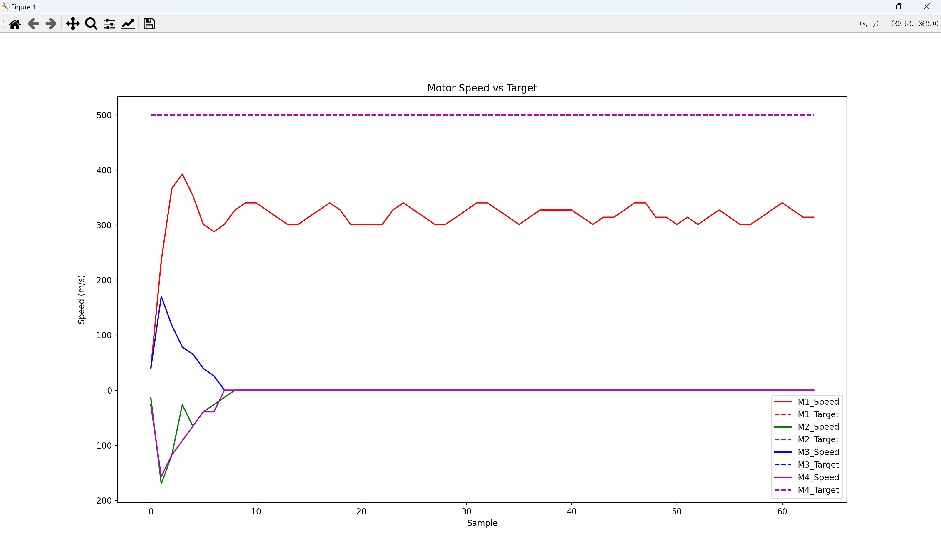This screenshot has height=560, width=941.
Task: Click the Sample x-axis label
Action: coord(482,523)
